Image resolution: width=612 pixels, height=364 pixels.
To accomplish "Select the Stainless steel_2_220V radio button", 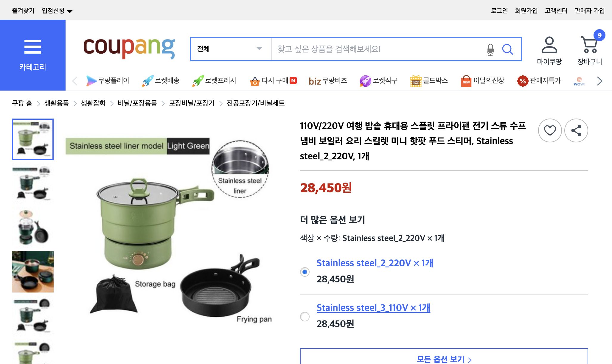I will click(305, 272).
